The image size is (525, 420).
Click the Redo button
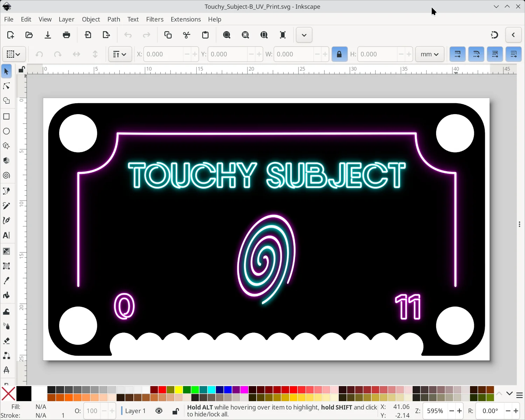(x=146, y=35)
